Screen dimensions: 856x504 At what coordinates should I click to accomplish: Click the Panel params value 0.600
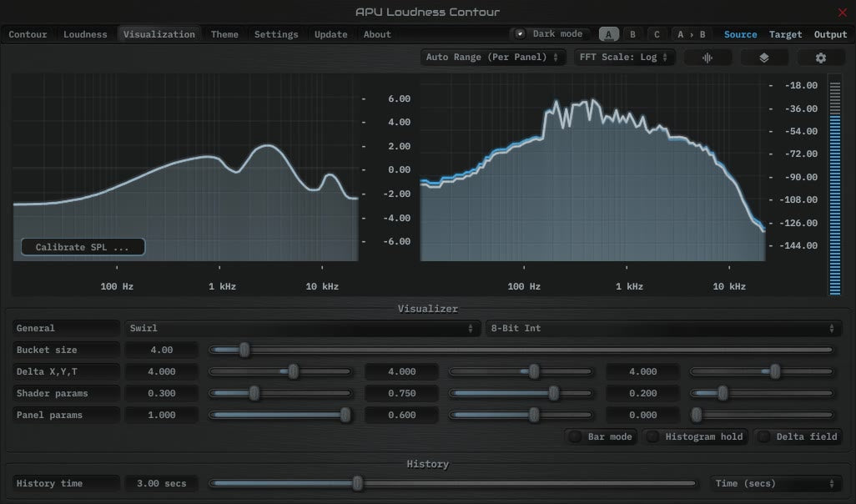coord(402,415)
